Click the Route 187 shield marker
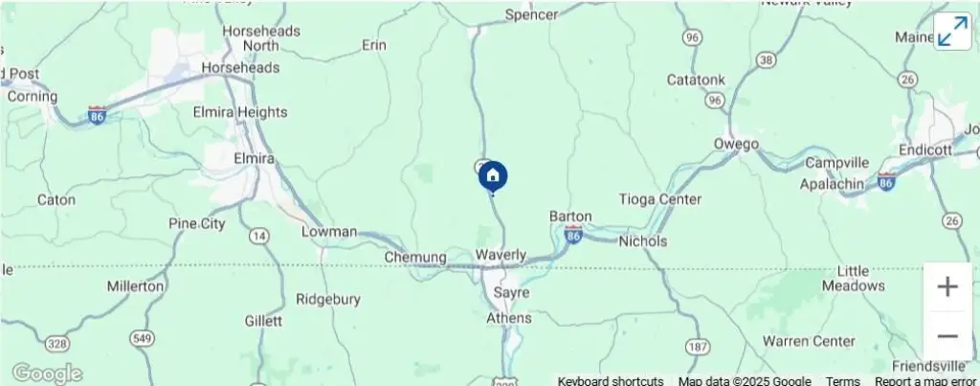 click(697, 346)
